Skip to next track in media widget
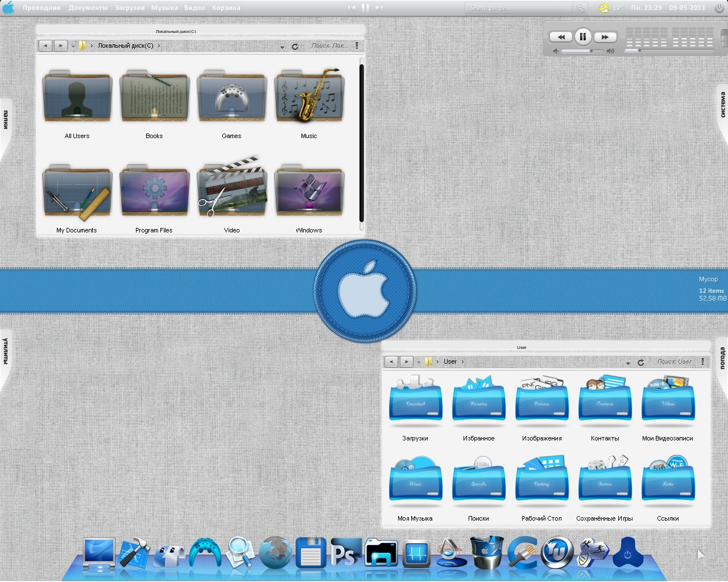This screenshot has width=728, height=582. pyautogui.click(x=605, y=37)
